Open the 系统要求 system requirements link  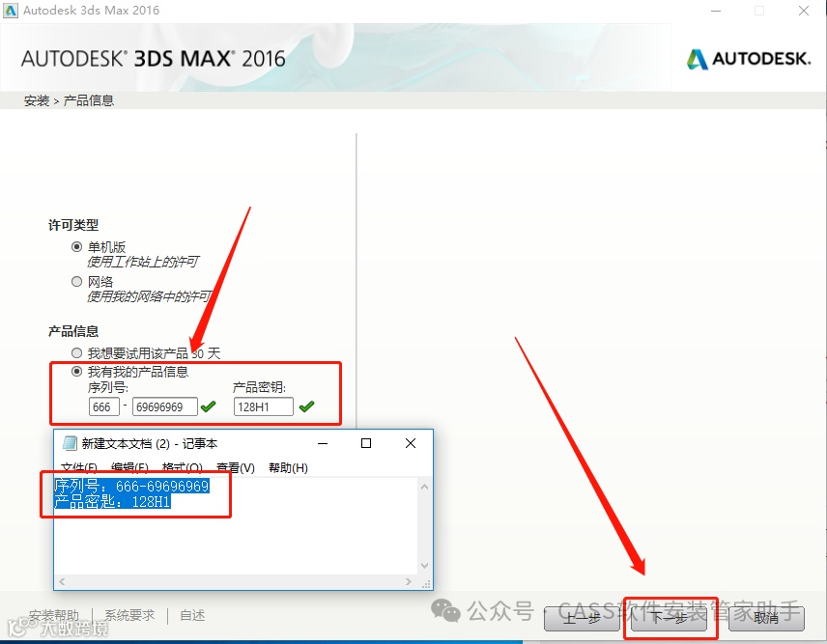pyautogui.click(x=129, y=615)
